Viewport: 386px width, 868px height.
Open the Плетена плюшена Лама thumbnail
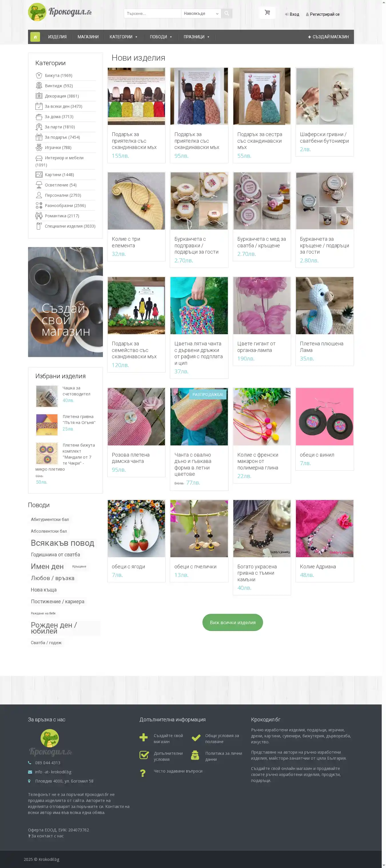tap(325, 306)
